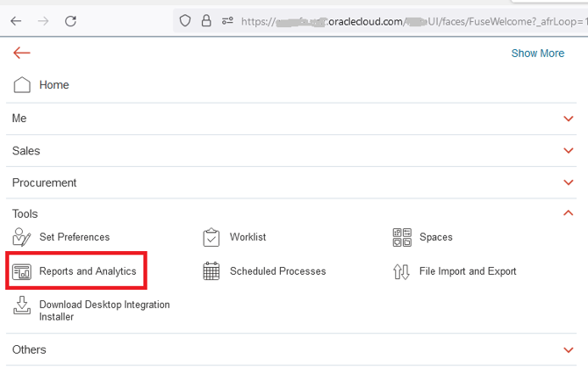Expand the Procurement section chevron

coord(569,183)
